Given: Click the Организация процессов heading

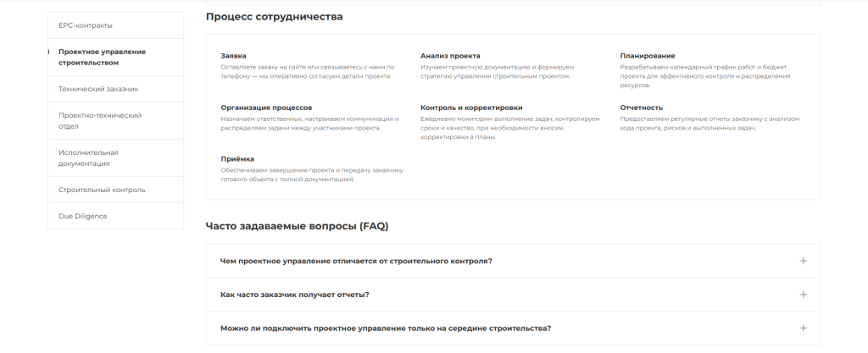Looking at the screenshot, I should point(266,108).
